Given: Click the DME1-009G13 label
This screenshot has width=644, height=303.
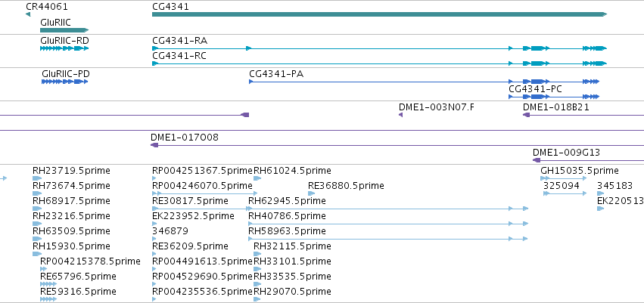Looking at the screenshot, I should (x=566, y=153).
